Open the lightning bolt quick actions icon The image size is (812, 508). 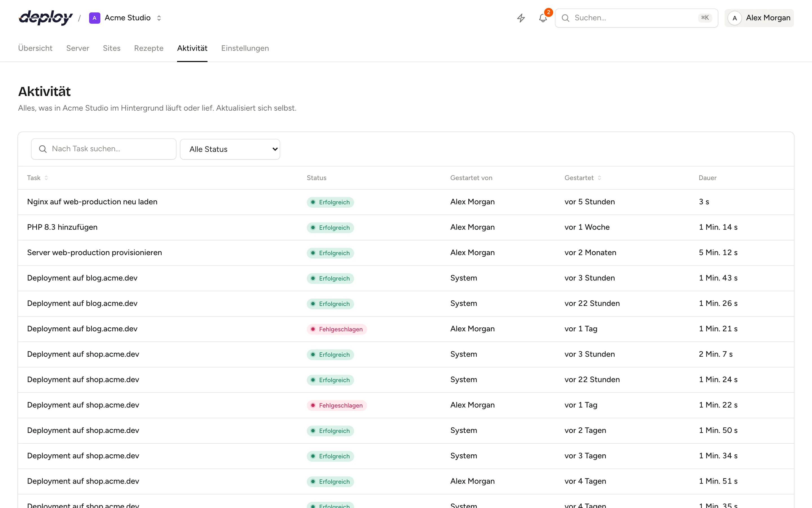521,18
